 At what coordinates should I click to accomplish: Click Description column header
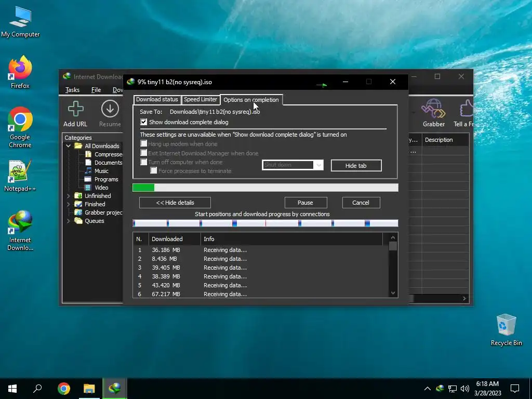pos(445,140)
